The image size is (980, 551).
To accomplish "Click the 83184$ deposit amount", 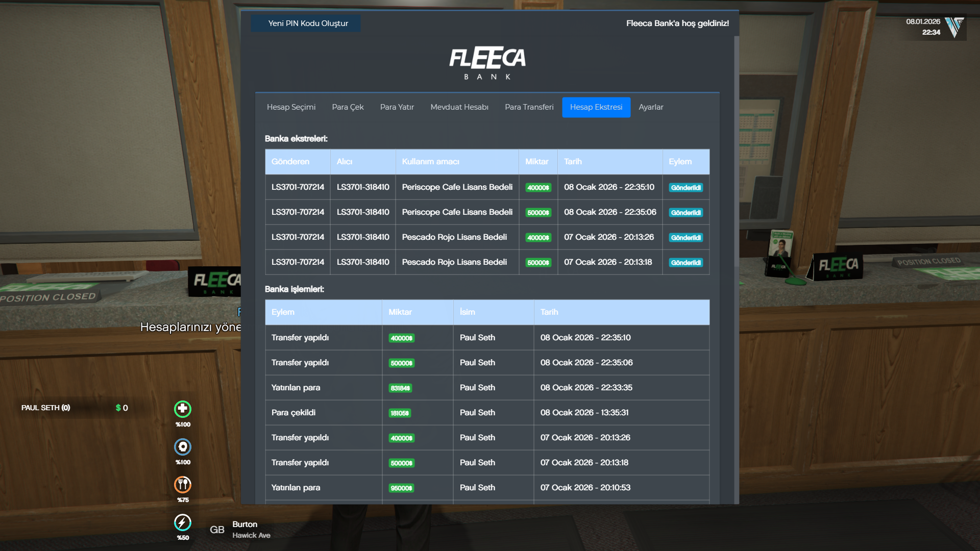I will coord(400,388).
